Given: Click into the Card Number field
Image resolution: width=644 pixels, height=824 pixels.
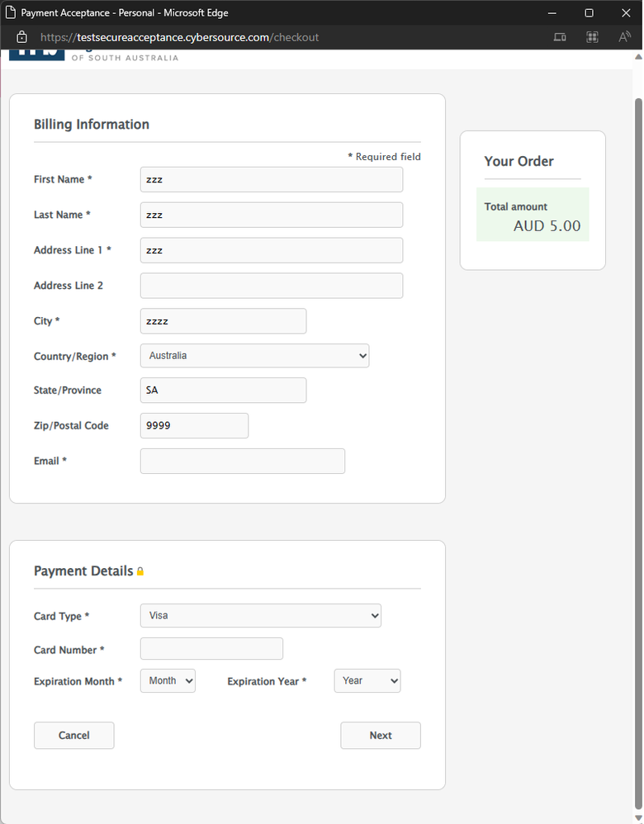Looking at the screenshot, I should (x=211, y=649).
